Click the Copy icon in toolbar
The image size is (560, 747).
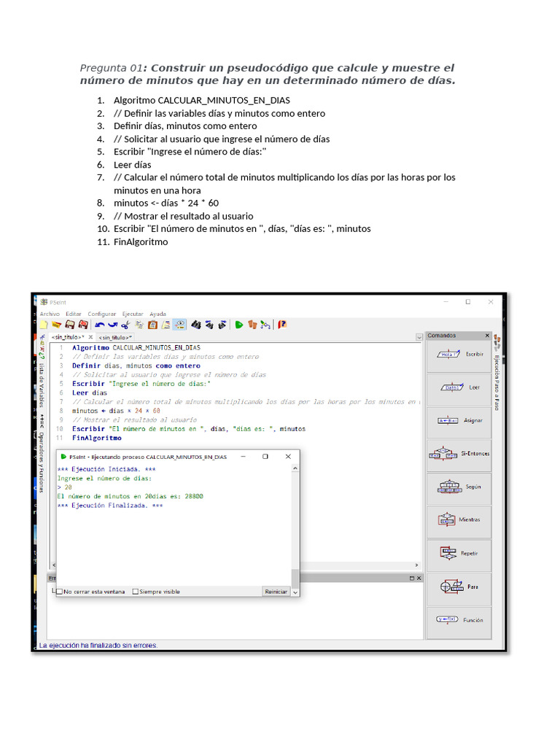pyautogui.click(x=139, y=325)
